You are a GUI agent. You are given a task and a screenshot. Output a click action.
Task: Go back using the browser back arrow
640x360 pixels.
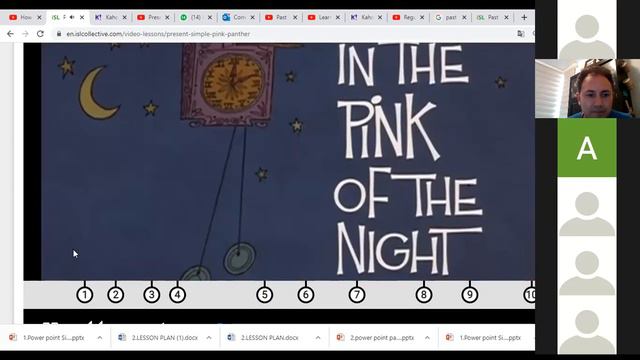pyautogui.click(x=10, y=34)
